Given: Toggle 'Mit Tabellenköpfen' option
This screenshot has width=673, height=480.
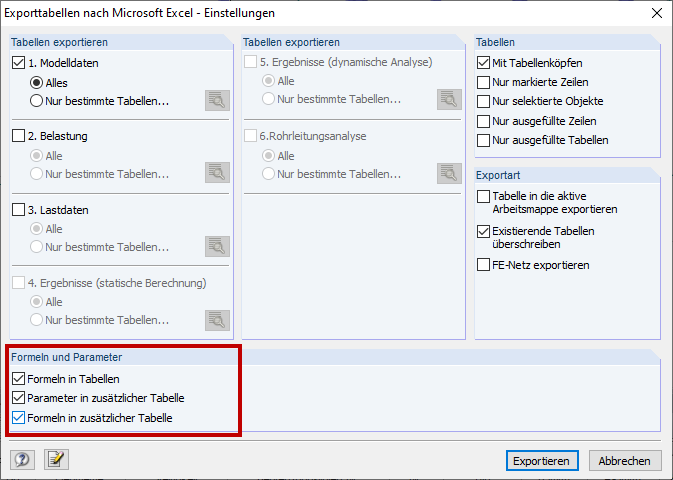Looking at the screenshot, I should pos(485,63).
